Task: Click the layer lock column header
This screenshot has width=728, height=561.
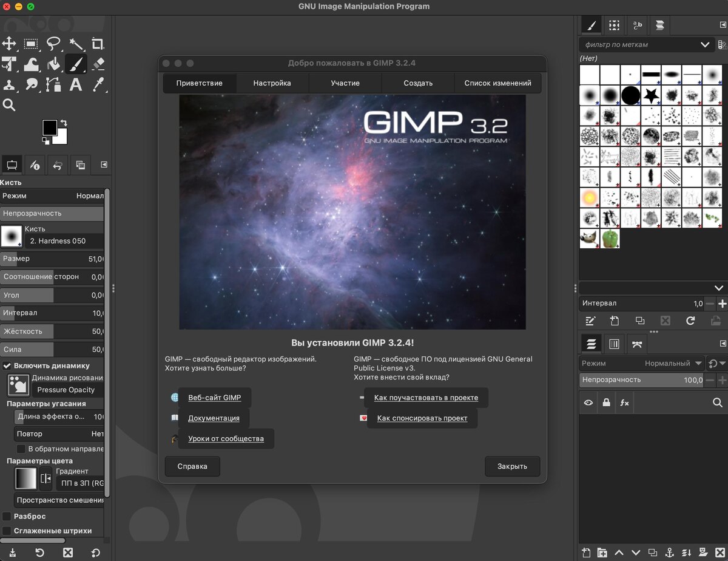Action: [606, 403]
